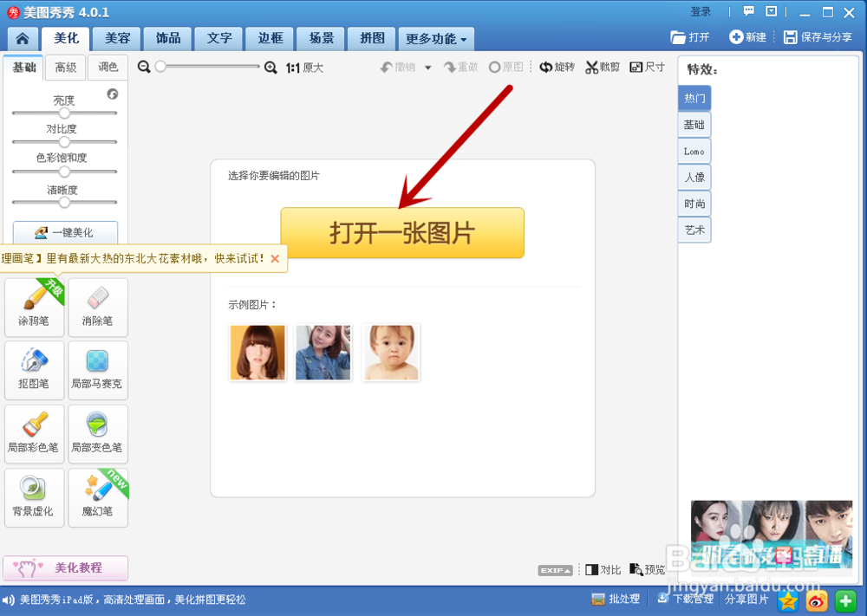Open the 更多功能 dropdown menu
Viewport: 867px width, 616px height.
coord(436,39)
